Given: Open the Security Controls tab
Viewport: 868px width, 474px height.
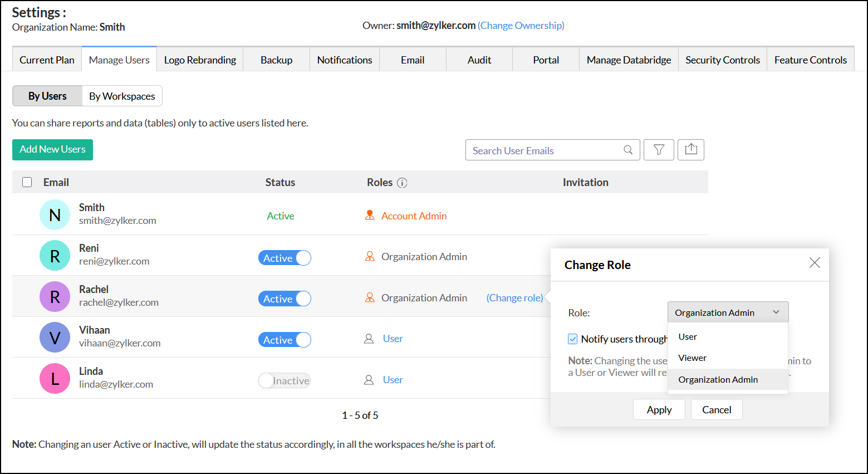Looking at the screenshot, I should pyautogui.click(x=722, y=60).
